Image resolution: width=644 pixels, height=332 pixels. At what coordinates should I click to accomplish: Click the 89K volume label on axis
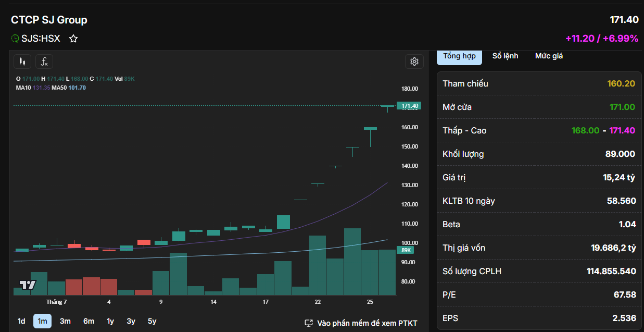tap(406, 250)
